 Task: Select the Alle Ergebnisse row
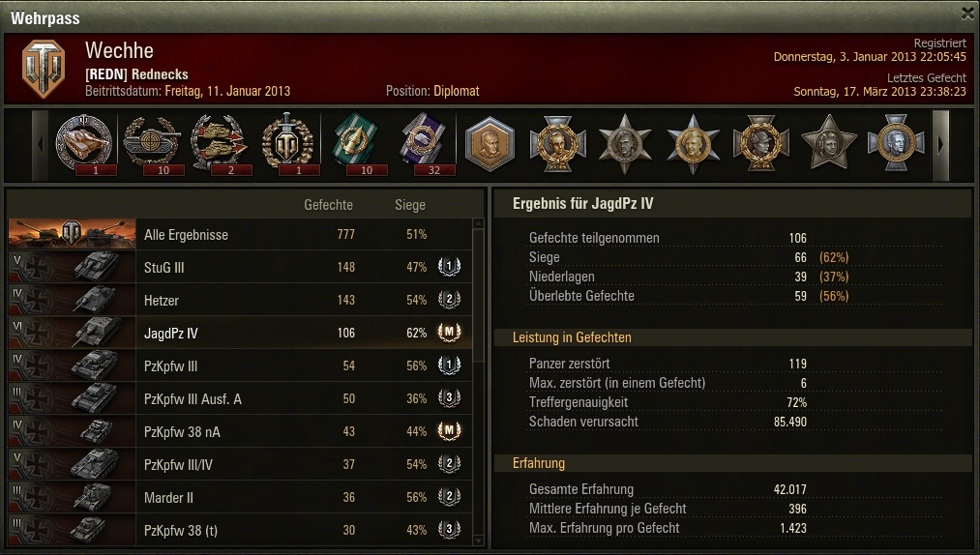(240, 234)
